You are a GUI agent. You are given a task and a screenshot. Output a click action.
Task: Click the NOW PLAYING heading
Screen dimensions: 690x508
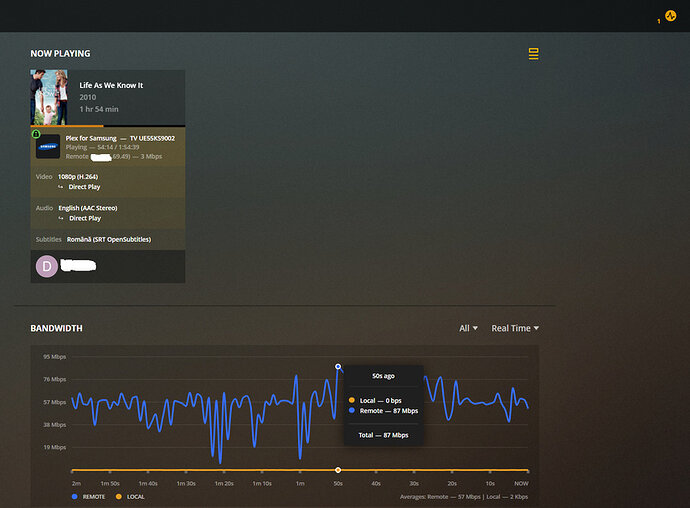click(60, 54)
